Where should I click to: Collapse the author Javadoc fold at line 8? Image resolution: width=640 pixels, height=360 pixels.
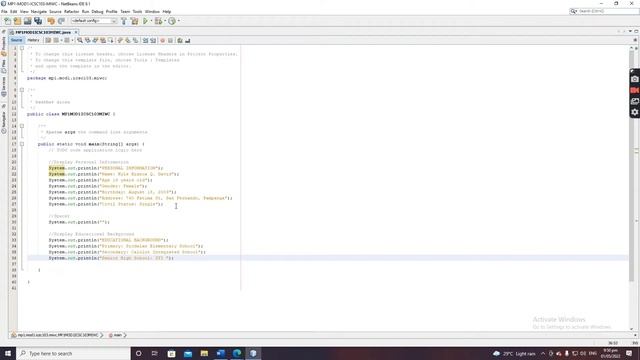[x=22, y=90]
